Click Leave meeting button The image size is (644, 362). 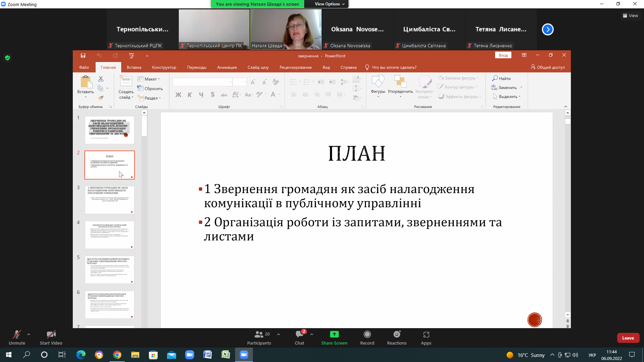click(x=628, y=338)
